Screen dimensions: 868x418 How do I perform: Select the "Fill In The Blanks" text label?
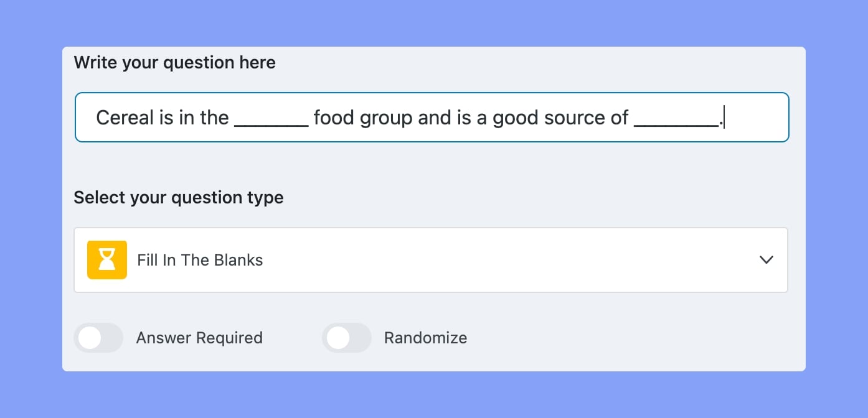[200, 260]
